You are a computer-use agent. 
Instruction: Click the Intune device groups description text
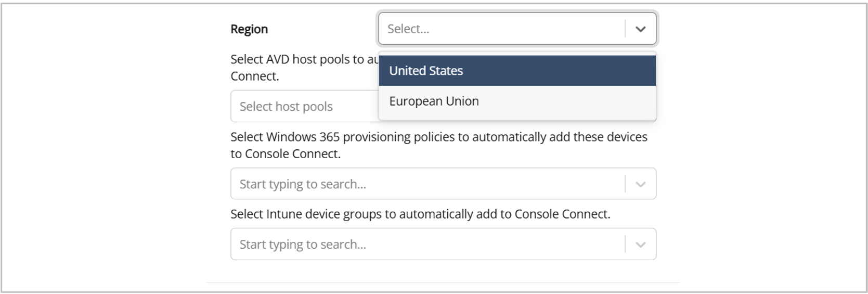pos(420,214)
